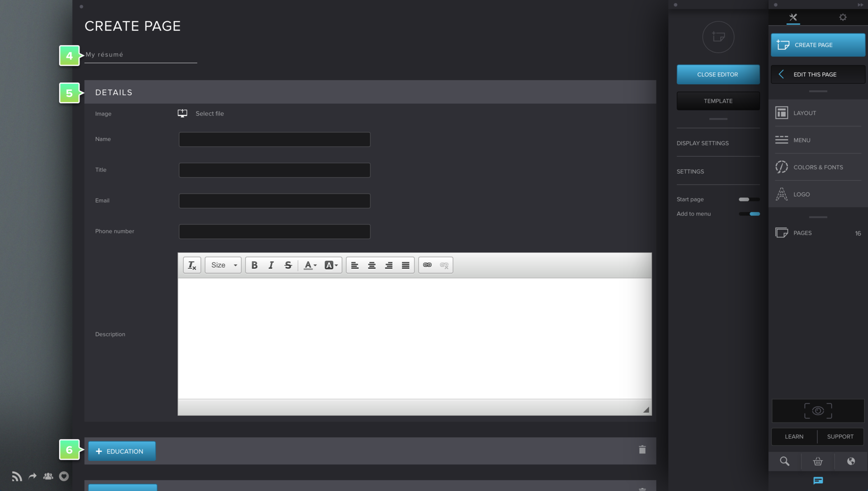Click the resize handle of description editor
Image resolution: width=868 pixels, height=491 pixels.
646,410
